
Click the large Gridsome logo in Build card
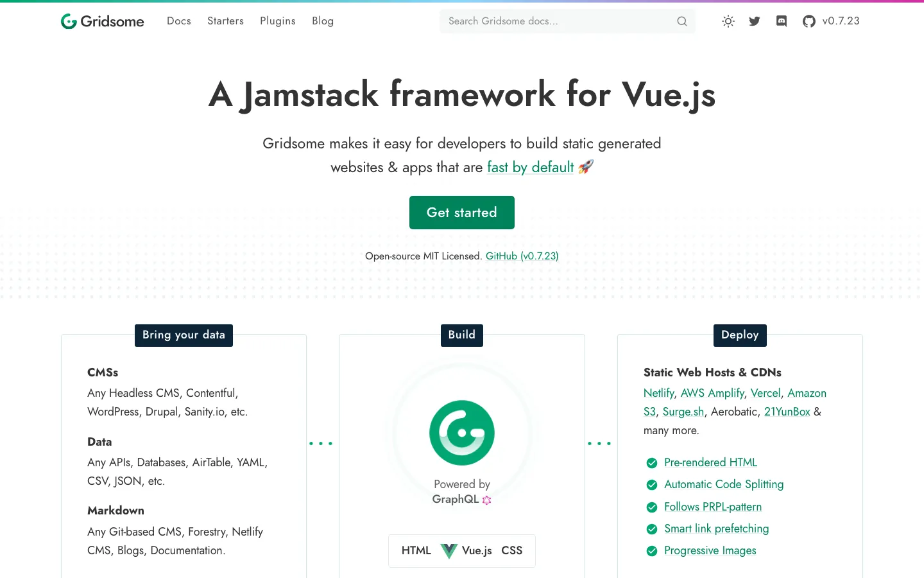click(462, 433)
